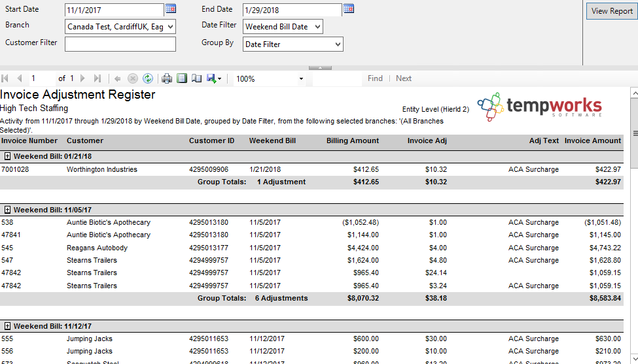This screenshot has width=638, height=364.
Task: Click the vertical scrollbar down arrow
Action: (x=634, y=358)
